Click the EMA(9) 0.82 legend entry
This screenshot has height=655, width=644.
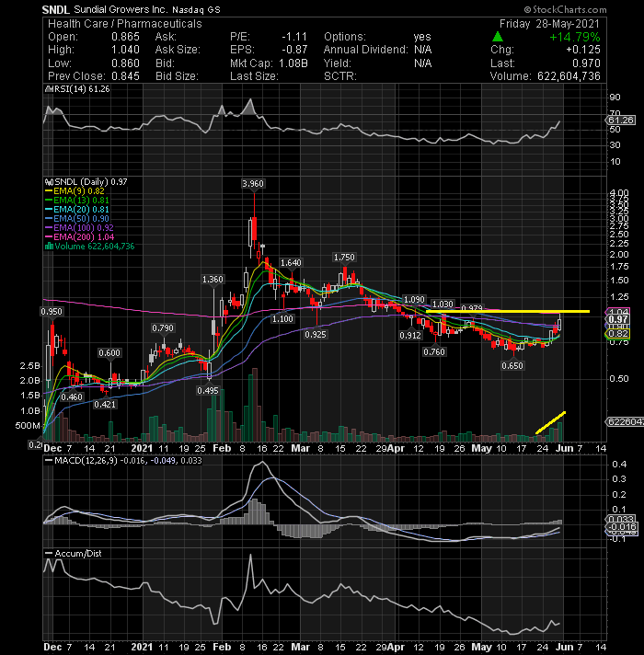tap(75, 191)
